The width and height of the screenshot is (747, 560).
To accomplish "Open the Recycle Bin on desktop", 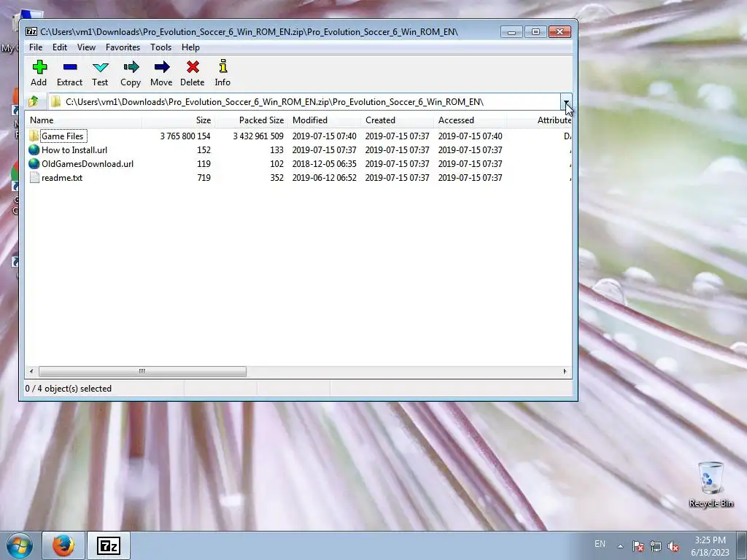I will (x=711, y=484).
